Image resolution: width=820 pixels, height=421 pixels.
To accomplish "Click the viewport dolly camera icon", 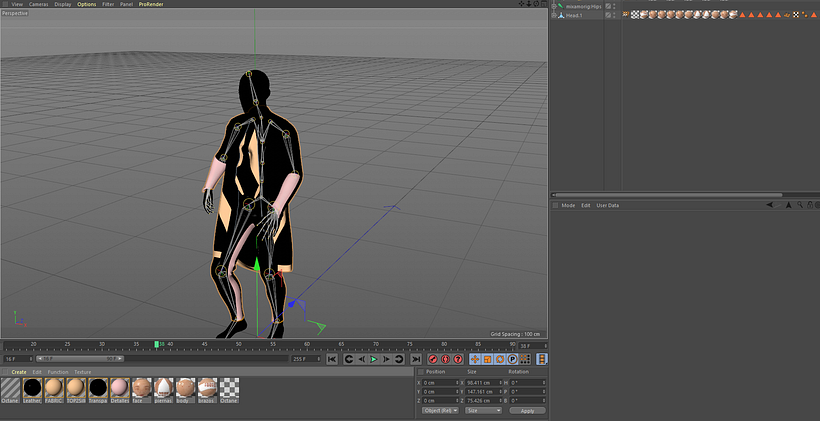I will point(529,4).
